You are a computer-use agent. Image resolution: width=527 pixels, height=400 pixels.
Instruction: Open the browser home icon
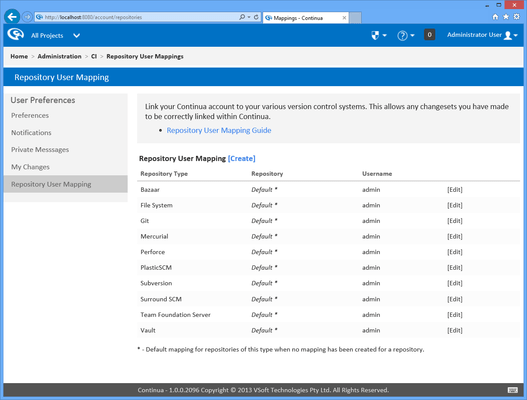pyautogui.click(x=495, y=17)
